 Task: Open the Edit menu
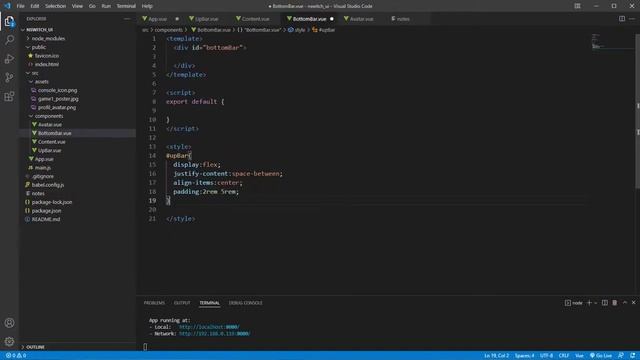pos(35,6)
